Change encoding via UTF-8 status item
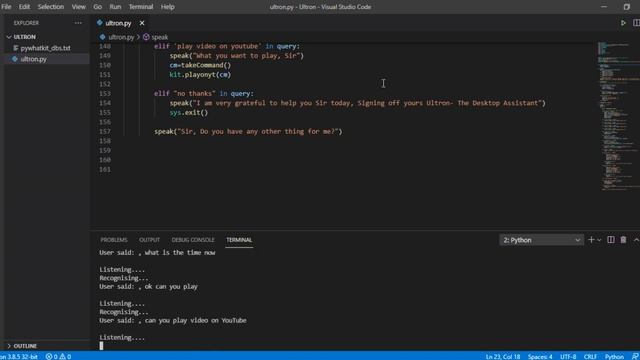640x360 pixels. point(568,356)
